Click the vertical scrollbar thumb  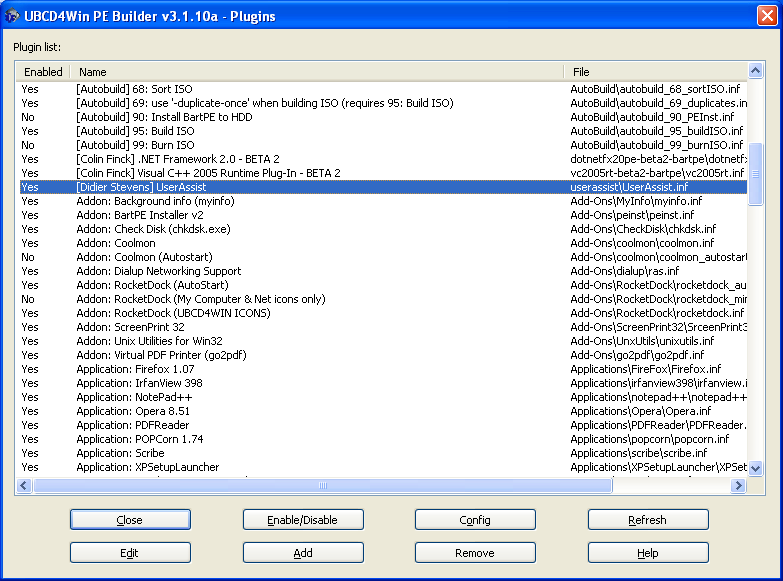point(755,174)
